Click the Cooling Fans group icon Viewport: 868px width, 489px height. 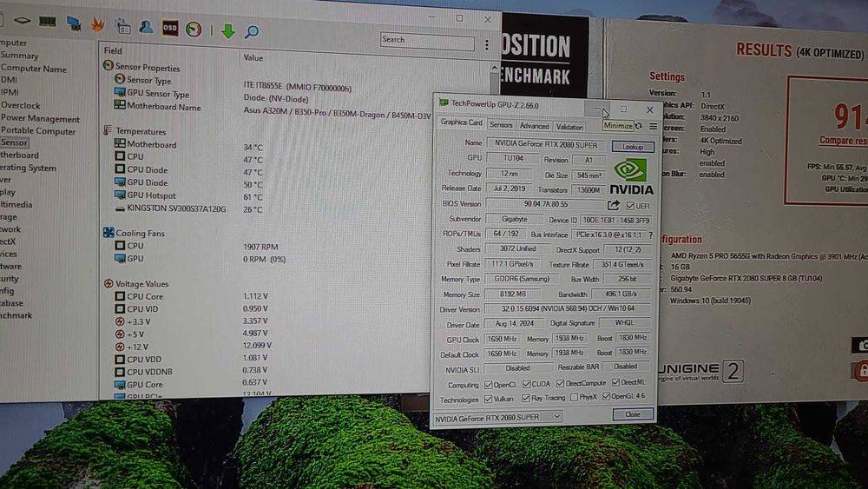[x=108, y=233]
